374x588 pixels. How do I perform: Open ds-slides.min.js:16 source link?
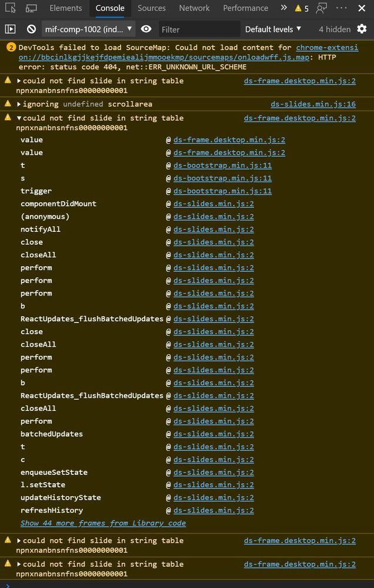click(313, 104)
